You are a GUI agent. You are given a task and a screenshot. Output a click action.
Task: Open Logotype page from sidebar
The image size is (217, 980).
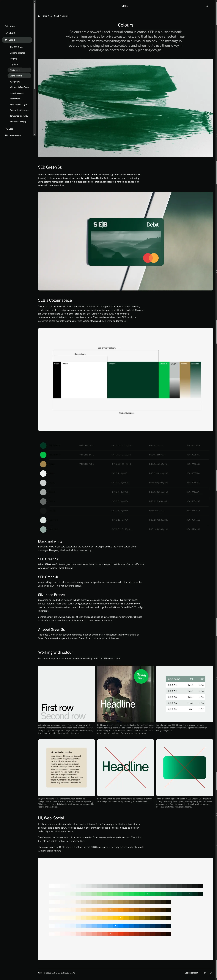click(14, 64)
